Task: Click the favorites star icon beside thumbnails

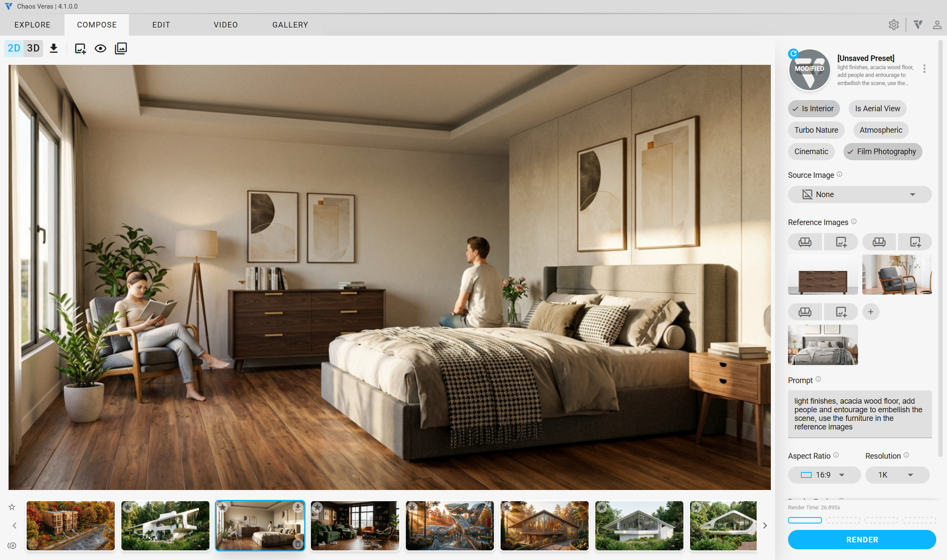Action: [x=12, y=507]
